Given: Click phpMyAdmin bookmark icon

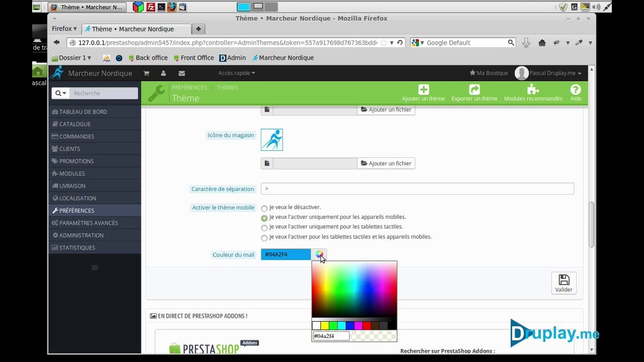Looking at the screenshot, I should point(107,58).
